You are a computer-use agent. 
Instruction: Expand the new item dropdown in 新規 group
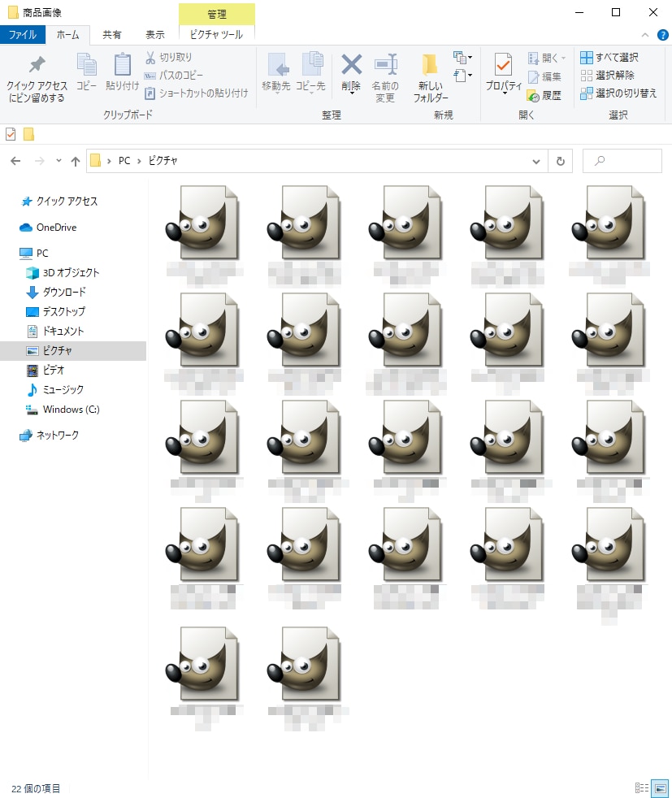(x=462, y=57)
